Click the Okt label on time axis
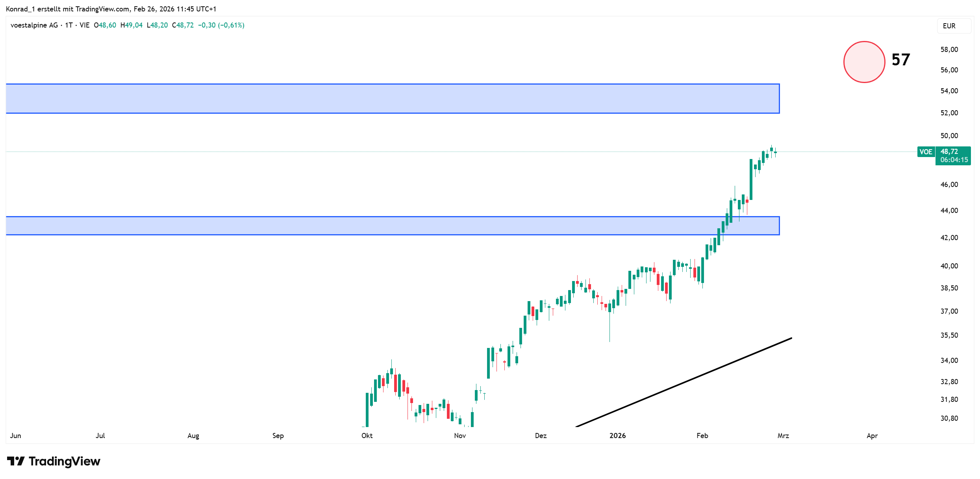Screen dimensions: 980x479 click(367, 436)
